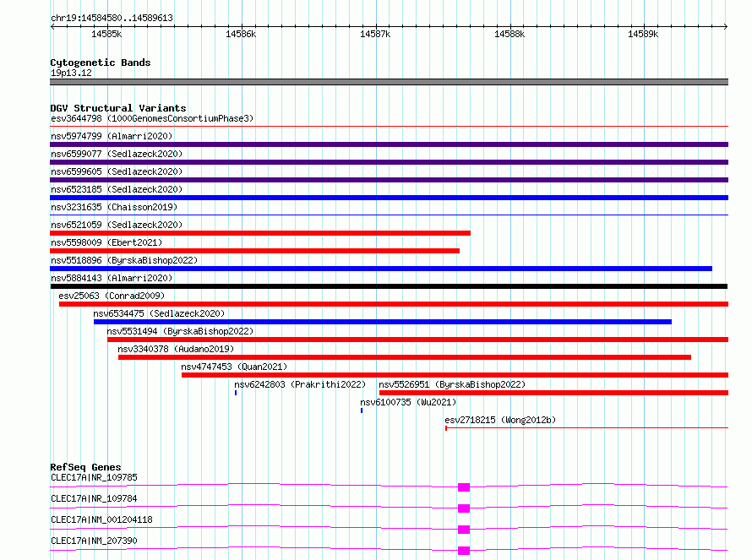Select the blue nsv5518896 variant bar
The image size is (752, 560).
(x=381, y=269)
